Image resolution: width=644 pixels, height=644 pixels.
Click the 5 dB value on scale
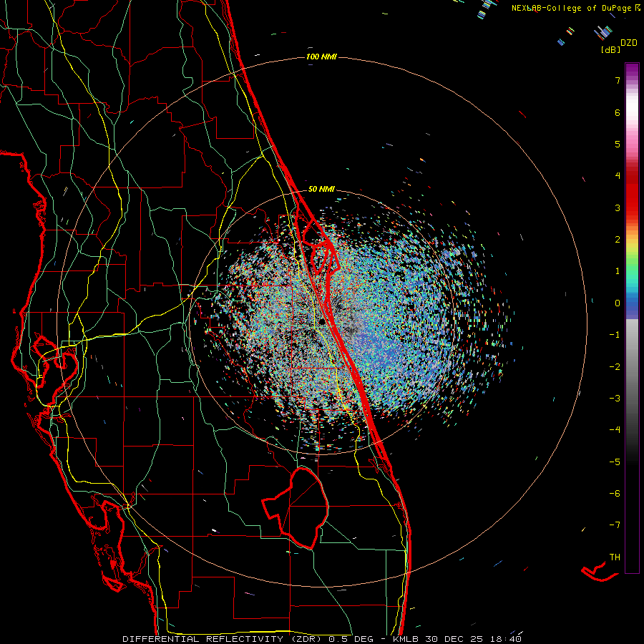[x=618, y=144]
